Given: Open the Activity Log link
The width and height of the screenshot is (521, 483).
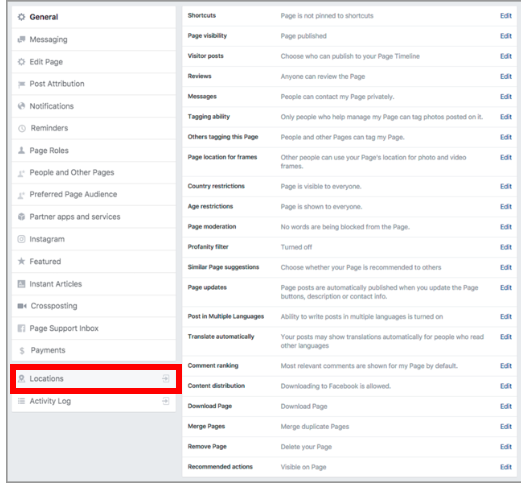Looking at the screenshot, I should coord(94,401).
